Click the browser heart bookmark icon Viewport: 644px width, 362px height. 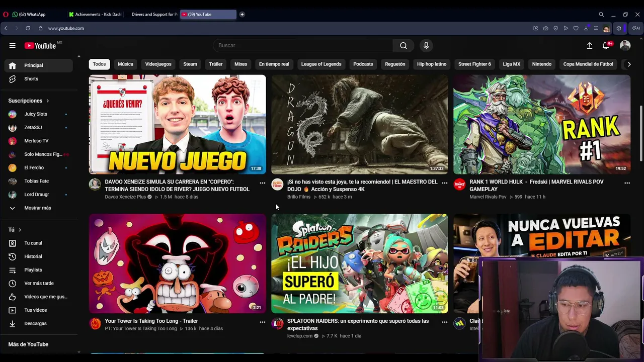coord(576,28)
